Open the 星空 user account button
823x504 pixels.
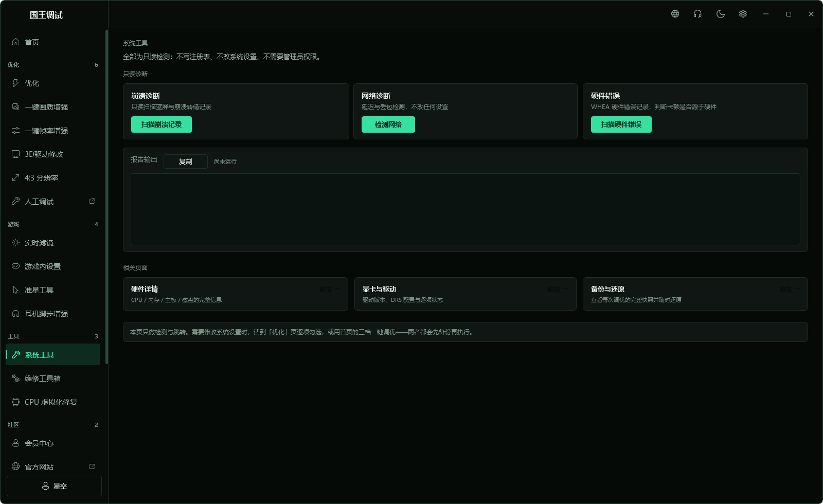54,486
